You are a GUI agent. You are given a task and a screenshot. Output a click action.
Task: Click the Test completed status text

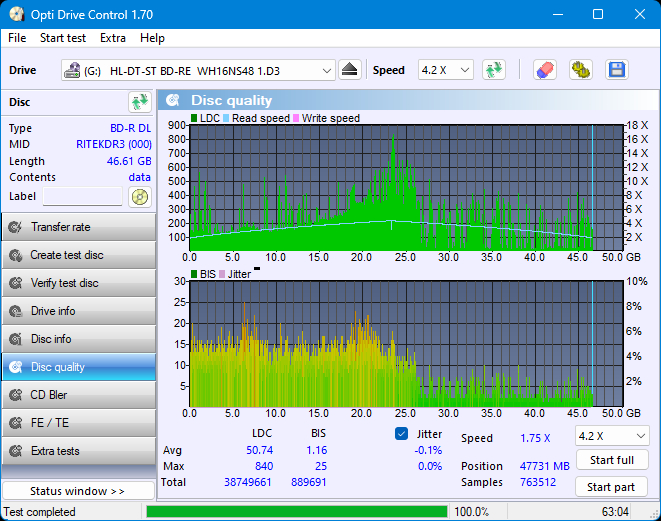40,512
